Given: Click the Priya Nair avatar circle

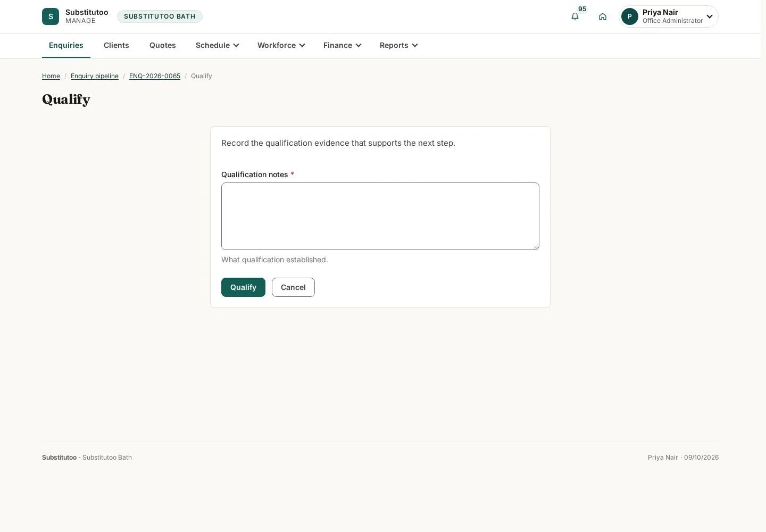Looking at the screenshot, I should [x=630, y=16].
